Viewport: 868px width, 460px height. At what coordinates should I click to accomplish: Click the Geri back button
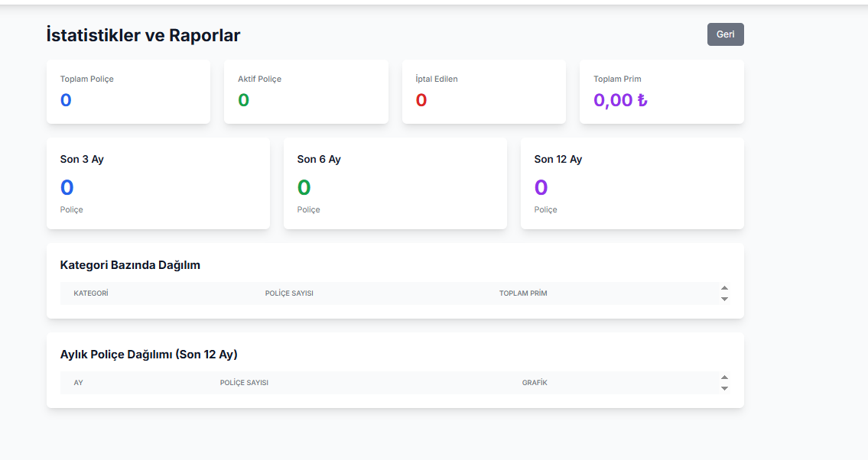pyautogui.click(x=725, y=34)
